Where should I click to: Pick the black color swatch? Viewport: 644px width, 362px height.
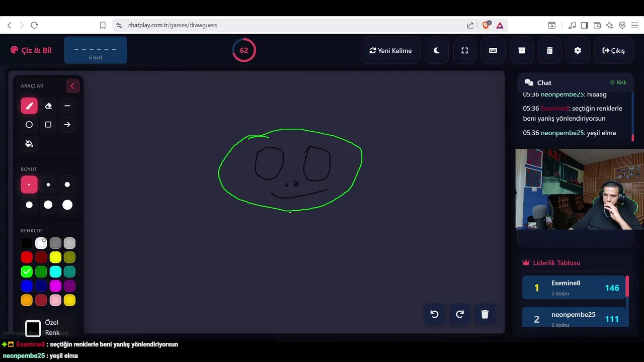27,243
